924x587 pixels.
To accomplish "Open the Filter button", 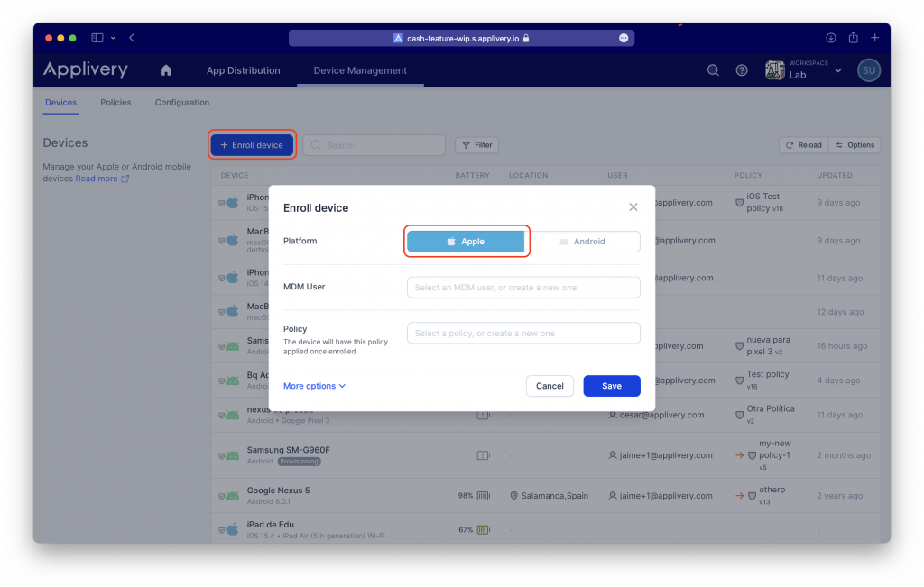I will [x=477, y=145].
